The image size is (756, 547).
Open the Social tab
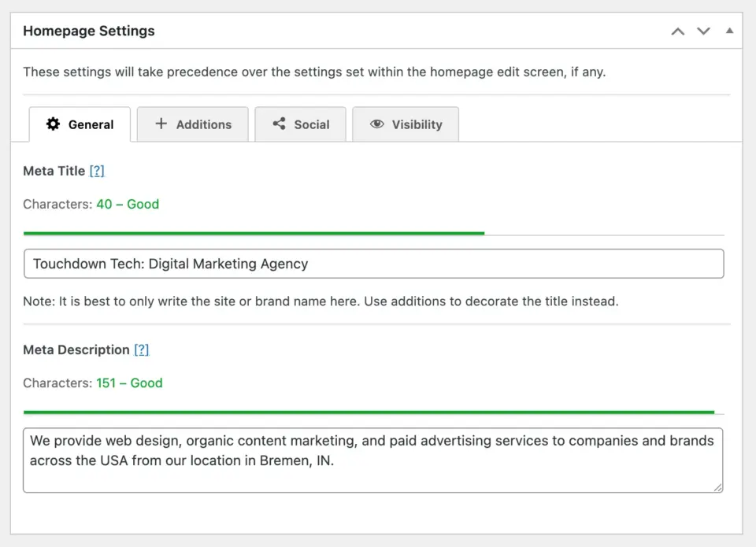(x=310, y=124)
